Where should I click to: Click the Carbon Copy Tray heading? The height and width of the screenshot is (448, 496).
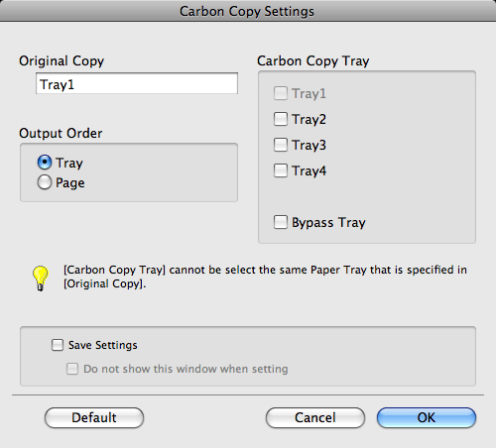313,61
